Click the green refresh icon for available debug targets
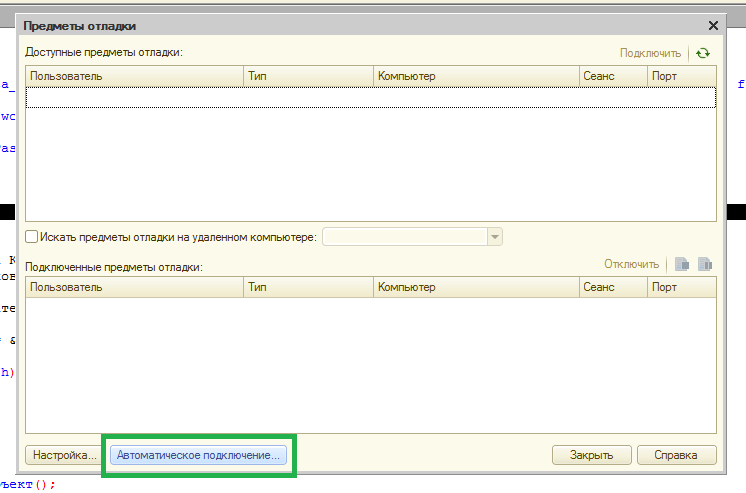 click(x=703, y=53)
